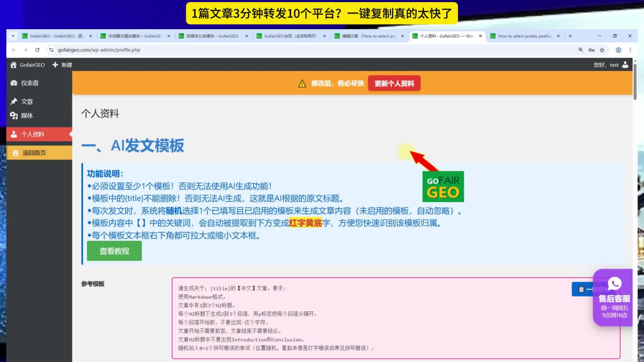Open the 媒体 media library
Image resolution: width=644 pixels, height=362 pixels.
(x=27, y=116)
